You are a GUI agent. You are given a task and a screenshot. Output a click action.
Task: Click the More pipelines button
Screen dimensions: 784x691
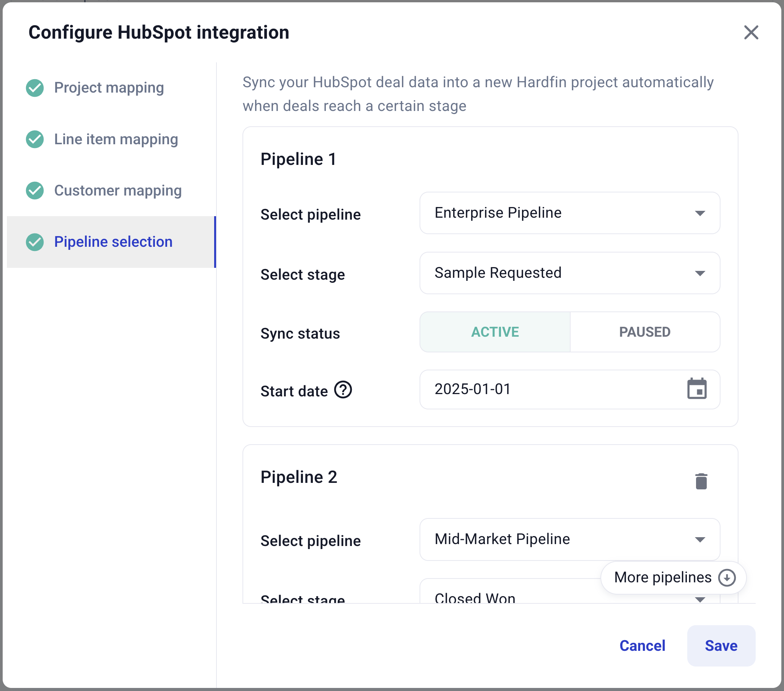pyautogui.click(x=673, y=578)
